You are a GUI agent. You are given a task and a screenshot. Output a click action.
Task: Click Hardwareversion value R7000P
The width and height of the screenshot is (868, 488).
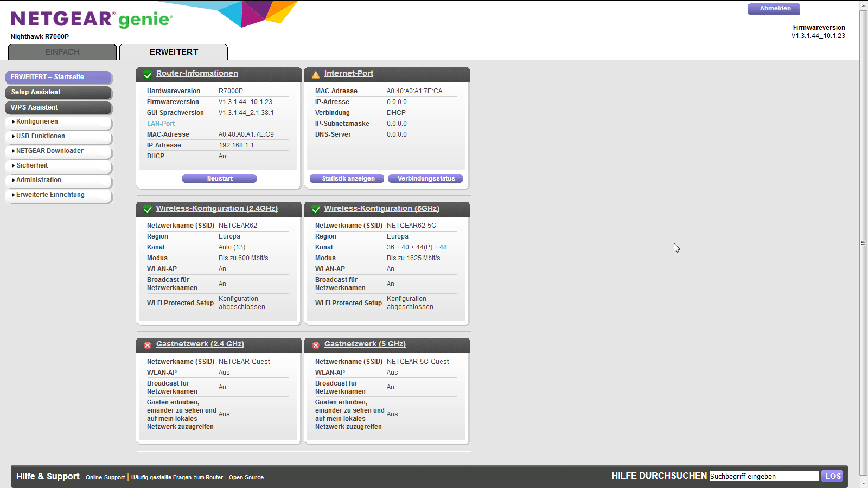(231, 91)
